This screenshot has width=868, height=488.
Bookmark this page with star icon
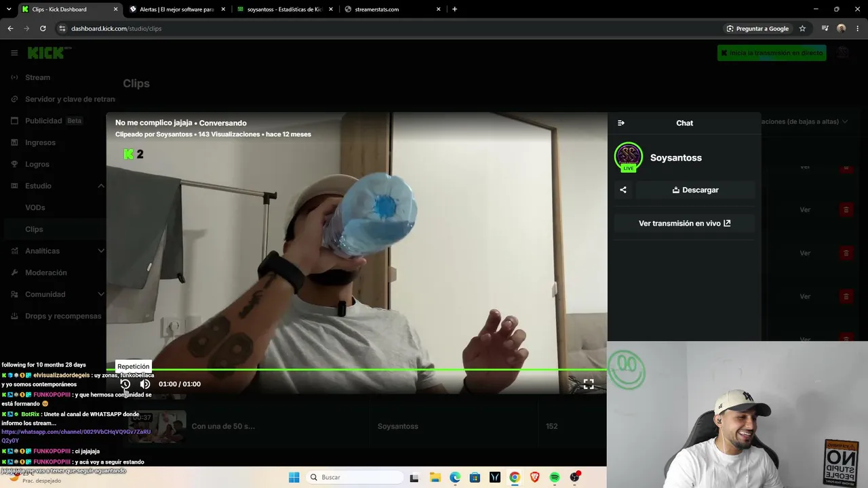pos(802,28)
